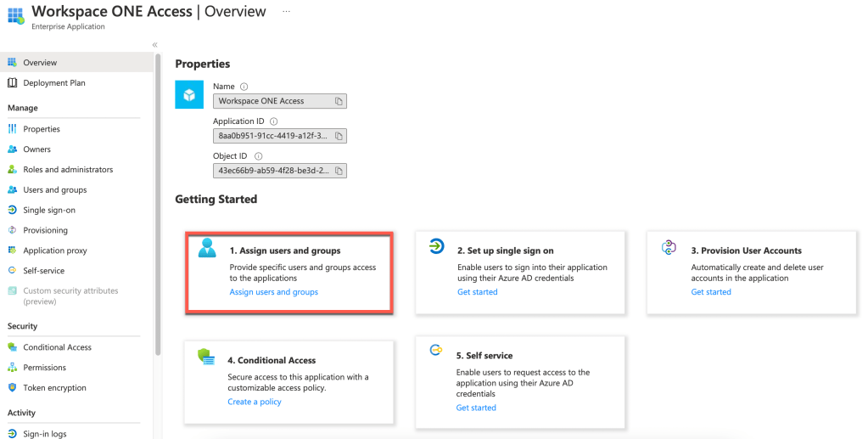The width and height of the screenshot is (868, 439).
Task: Go to Token encryption in Security section
Action: point(54,388)
